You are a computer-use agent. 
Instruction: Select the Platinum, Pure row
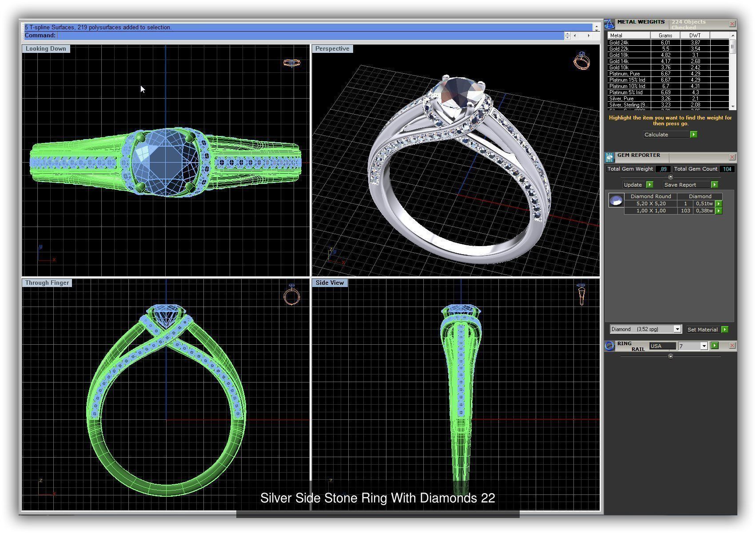point(668,74)
